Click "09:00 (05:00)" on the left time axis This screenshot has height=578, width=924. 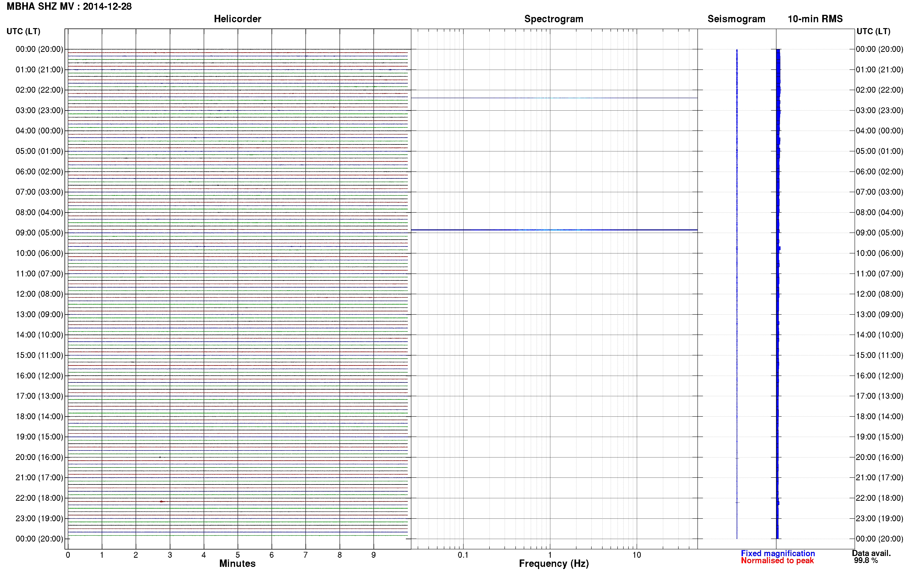39,233
